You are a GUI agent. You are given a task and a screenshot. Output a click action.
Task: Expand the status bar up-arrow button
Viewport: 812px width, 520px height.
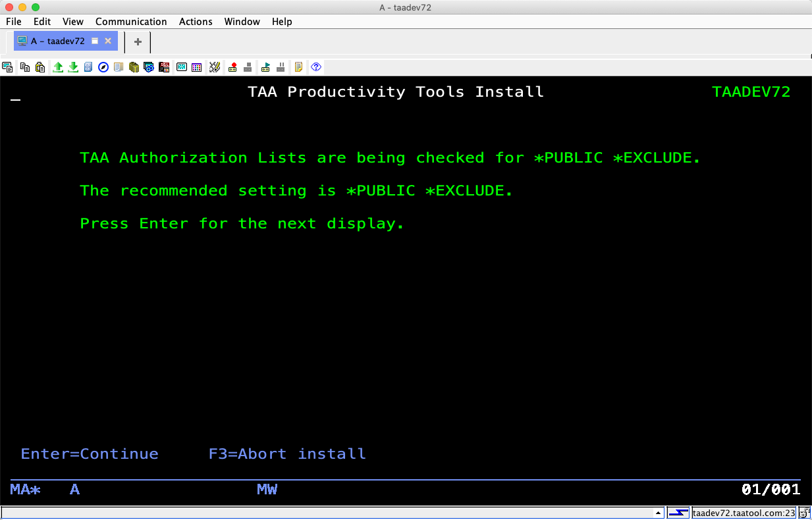click(658, 513)
